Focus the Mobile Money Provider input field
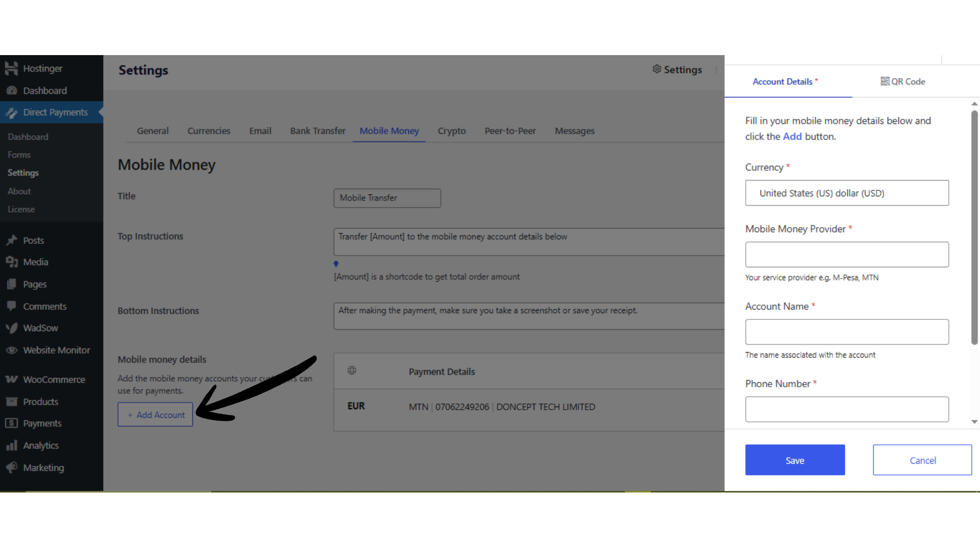Image resolution: width=980 pixels, height=551 pixels. [847, 255]
